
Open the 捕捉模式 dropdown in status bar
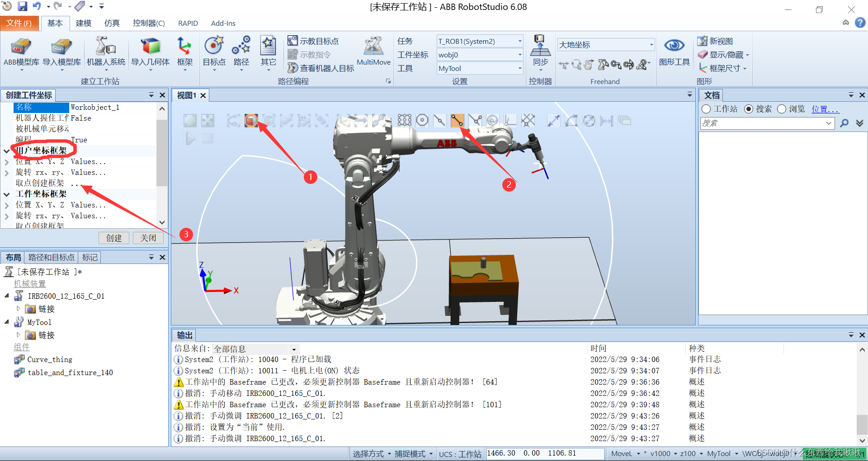(413, 454)
